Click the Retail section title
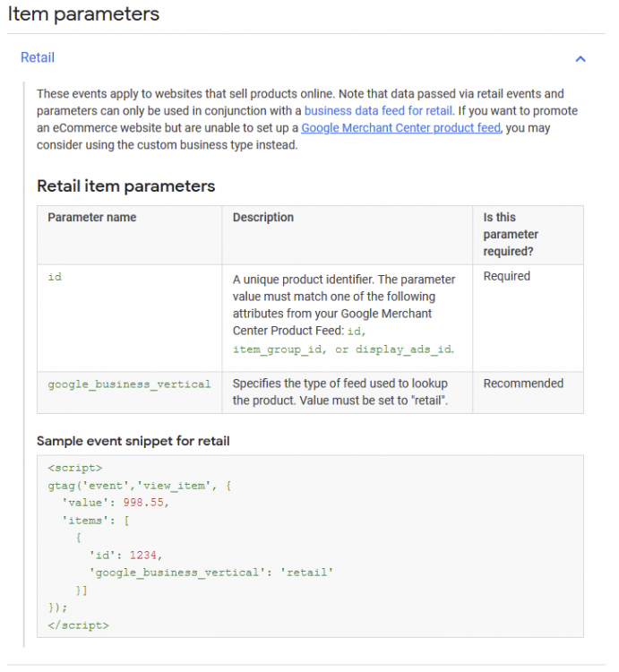 (38, 57)
